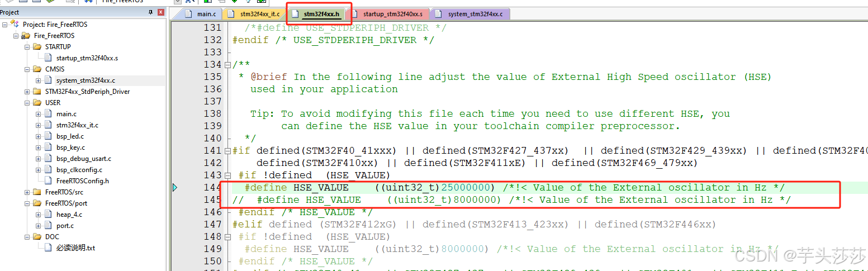This screenshot has width=868, height=271.
Task: Click the file icon beside heap_4.c
Action: [x=49, y=215]
